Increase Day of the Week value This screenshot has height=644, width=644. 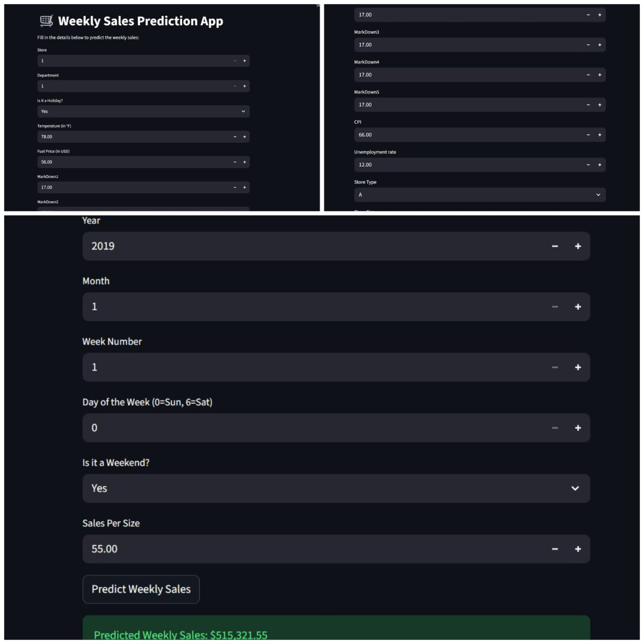point(578,428)
